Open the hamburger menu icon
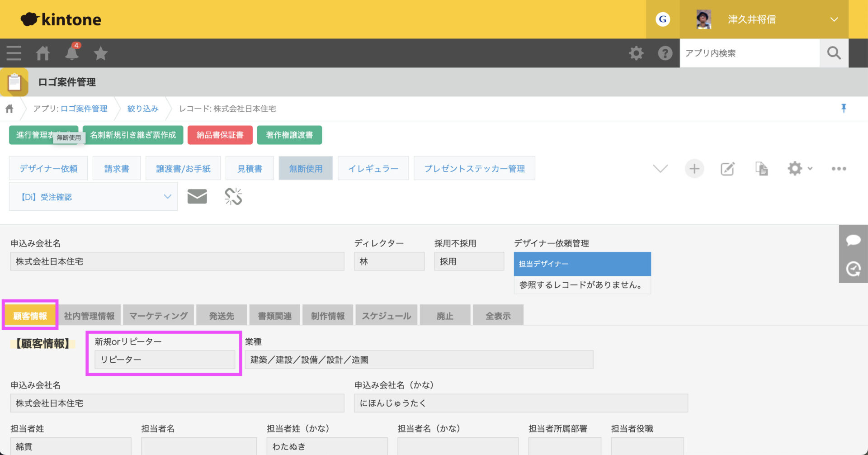Viewport: 868px width, 455px height. pyautogui.click(x=14, y=53)
